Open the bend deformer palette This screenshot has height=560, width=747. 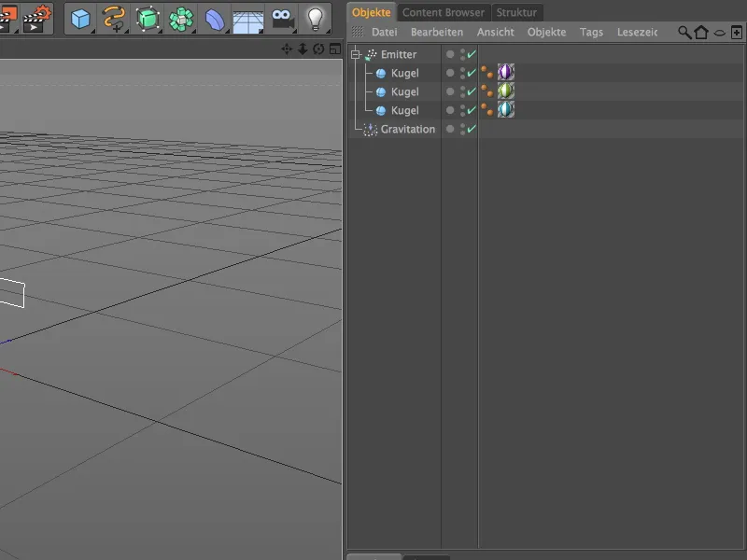pos(215,19)
